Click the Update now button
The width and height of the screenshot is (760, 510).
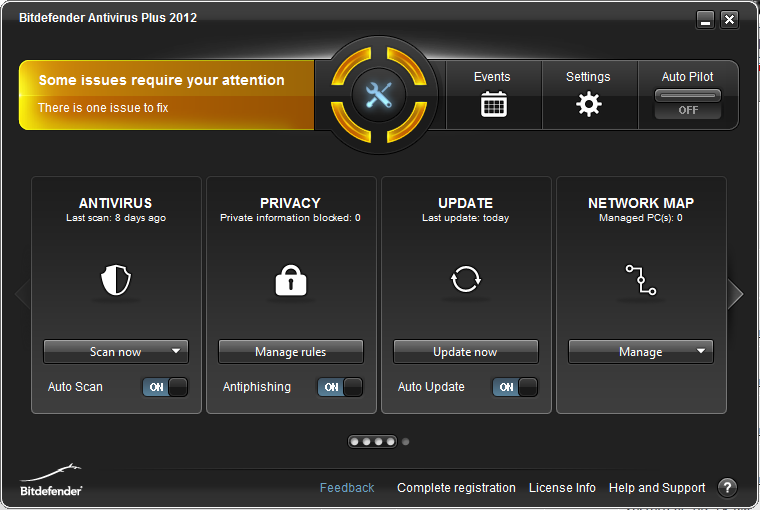point(466,351)
